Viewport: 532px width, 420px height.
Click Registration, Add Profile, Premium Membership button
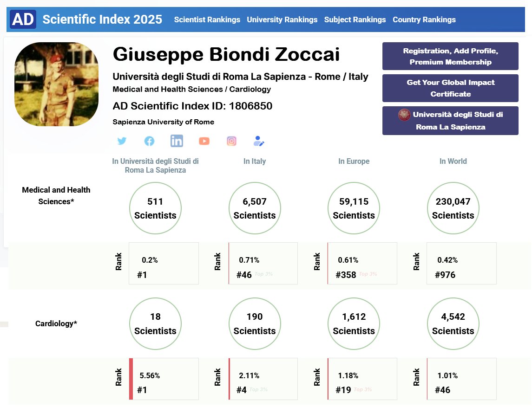(x=450, y=56)
